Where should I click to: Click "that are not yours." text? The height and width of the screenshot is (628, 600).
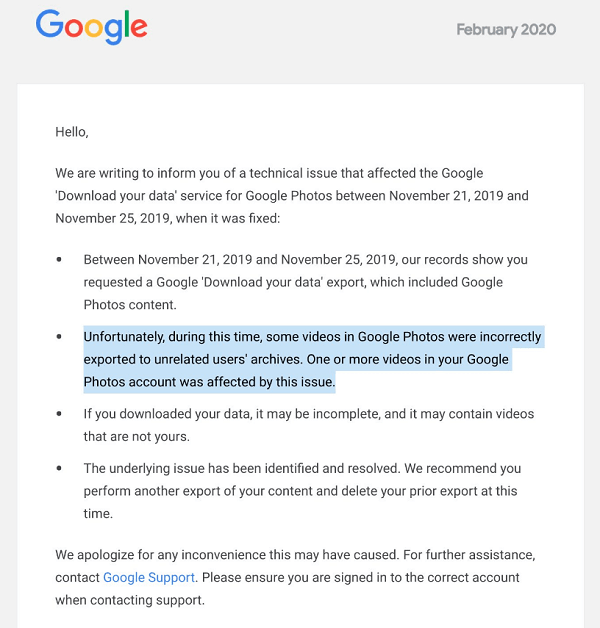[137, 436]
